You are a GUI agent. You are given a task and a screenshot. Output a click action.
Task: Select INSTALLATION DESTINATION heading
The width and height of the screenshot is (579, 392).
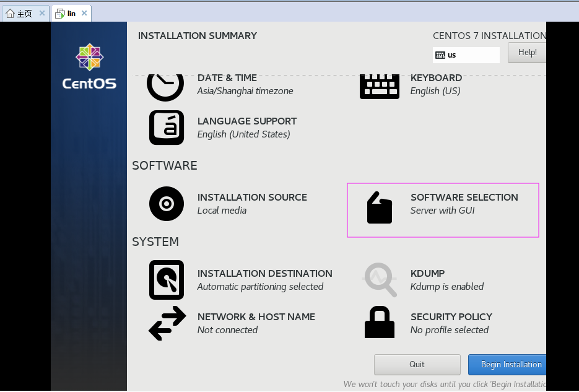tap(265, 273)
